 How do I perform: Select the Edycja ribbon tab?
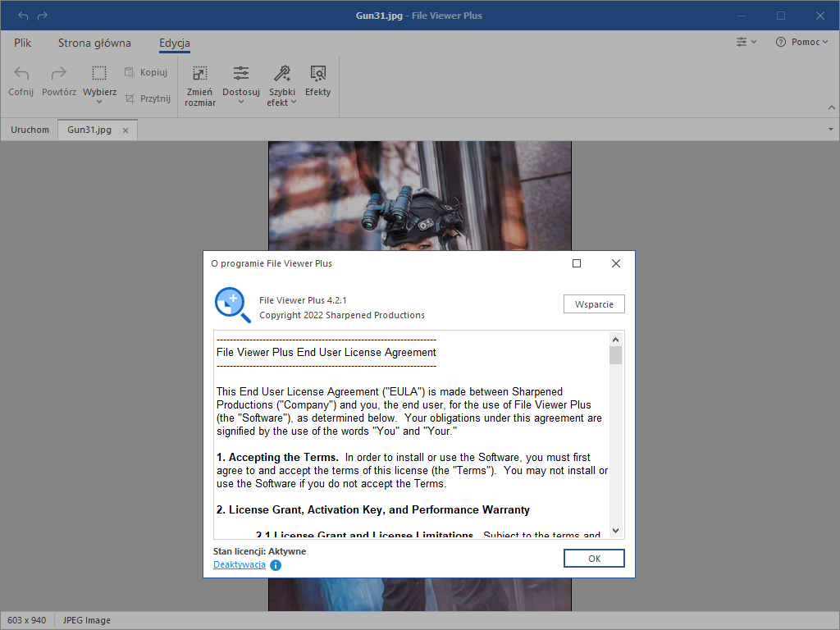[x=175, y=43]
